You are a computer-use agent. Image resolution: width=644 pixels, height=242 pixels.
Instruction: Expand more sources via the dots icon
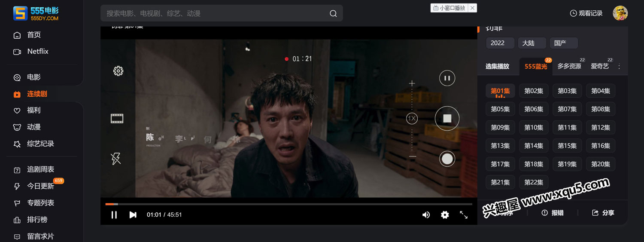(x=619, y=66)
